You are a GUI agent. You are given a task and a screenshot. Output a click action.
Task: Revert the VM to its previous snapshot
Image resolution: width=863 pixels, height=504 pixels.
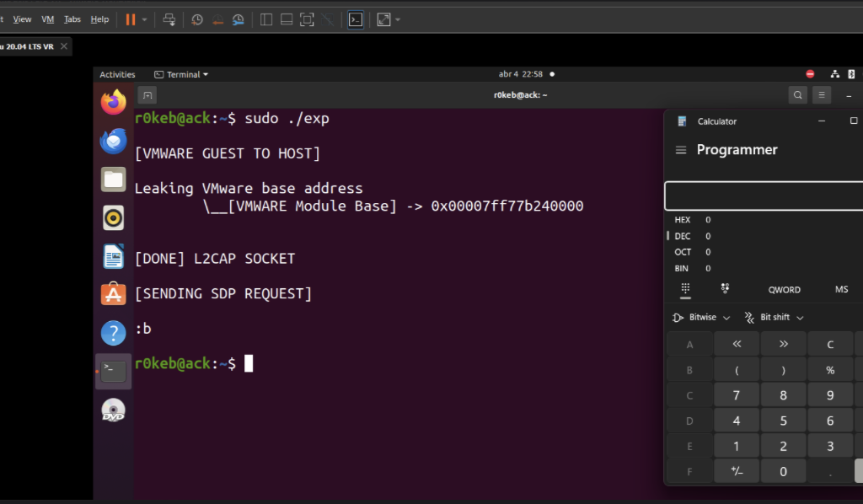click(217, 20)
